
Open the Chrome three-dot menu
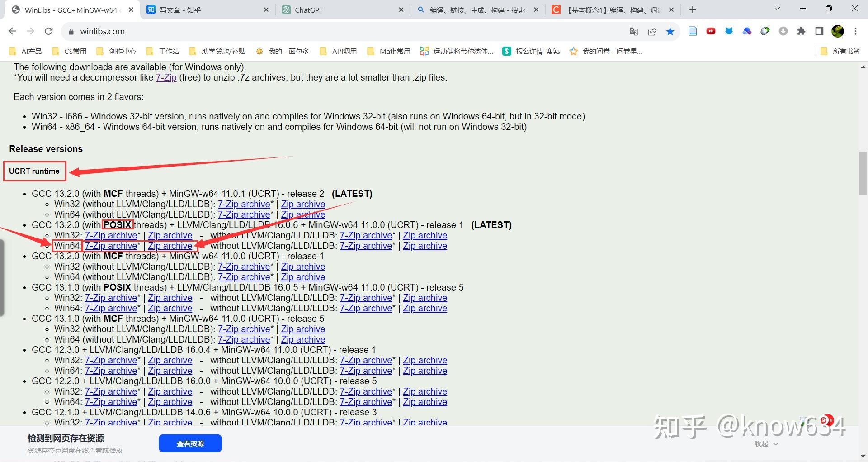click(x=855, y=31)
